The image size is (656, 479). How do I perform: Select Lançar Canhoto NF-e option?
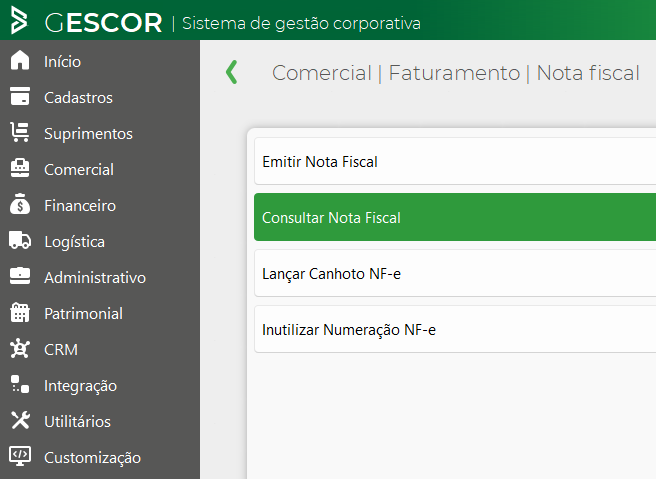(455, 273)
